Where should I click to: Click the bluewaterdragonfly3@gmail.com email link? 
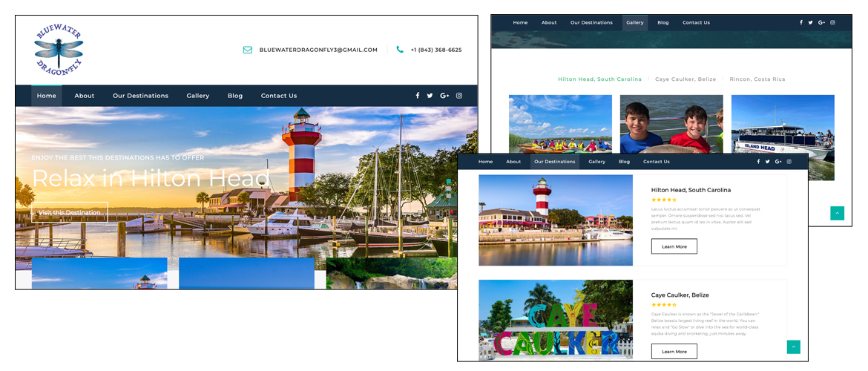tap(318, 50)
